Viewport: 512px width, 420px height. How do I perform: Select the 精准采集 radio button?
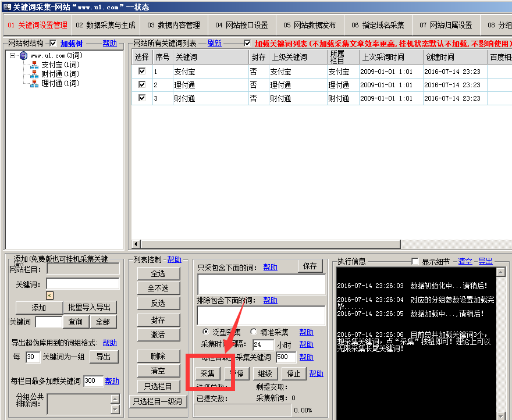(x=254, y=332)
